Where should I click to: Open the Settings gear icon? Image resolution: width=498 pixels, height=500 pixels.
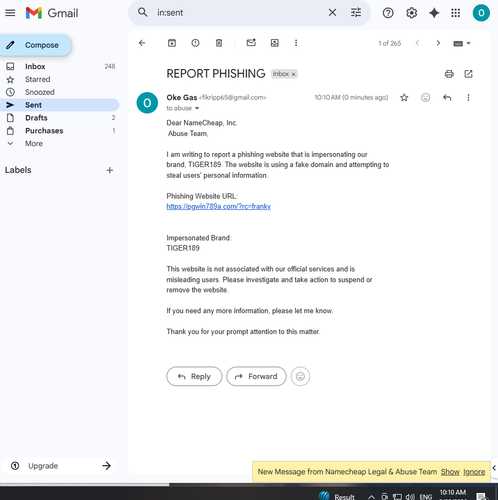[411, 13]
